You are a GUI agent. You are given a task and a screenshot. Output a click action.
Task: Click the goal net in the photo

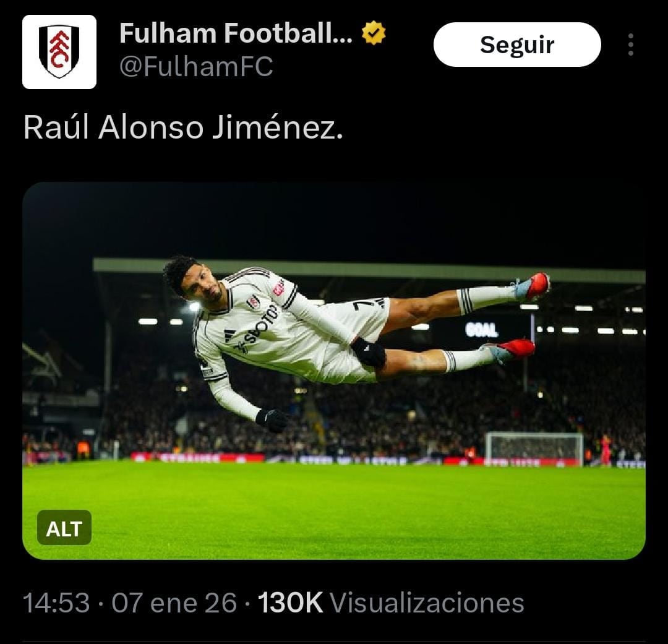(x=534, y=449)
